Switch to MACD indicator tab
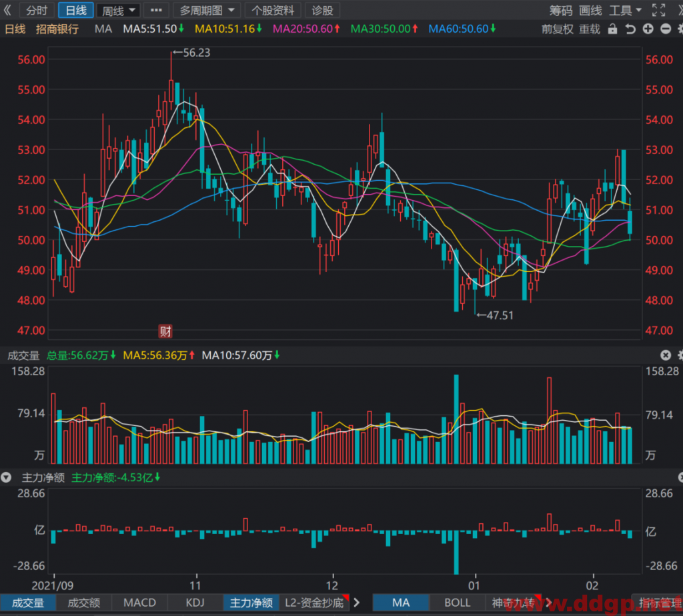Image resolution: width=683 pixels, height=616 pixels. (x=140, y=603)
